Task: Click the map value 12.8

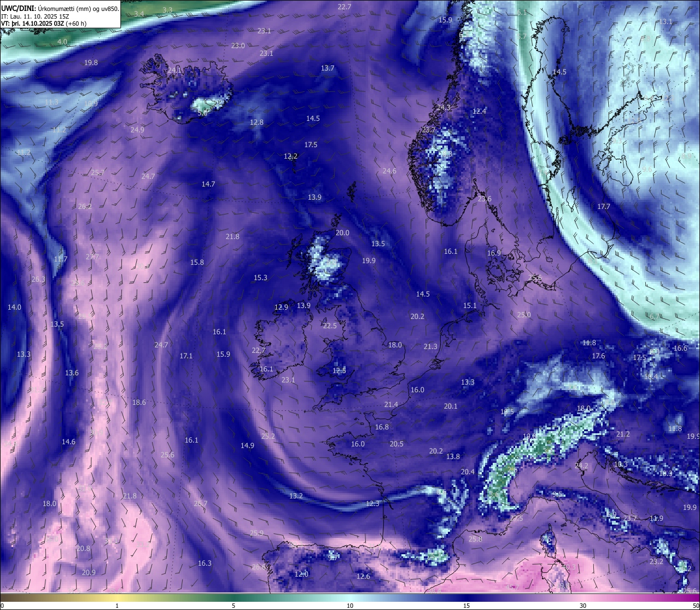Action: pos(256,122)
